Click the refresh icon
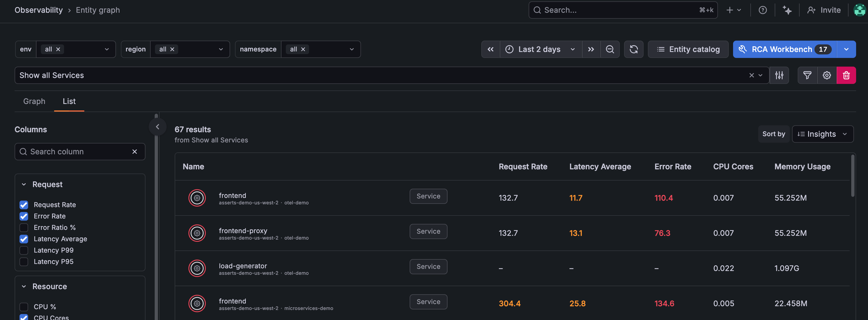Viewport: 868px width, 320px height. coord(634,49)
